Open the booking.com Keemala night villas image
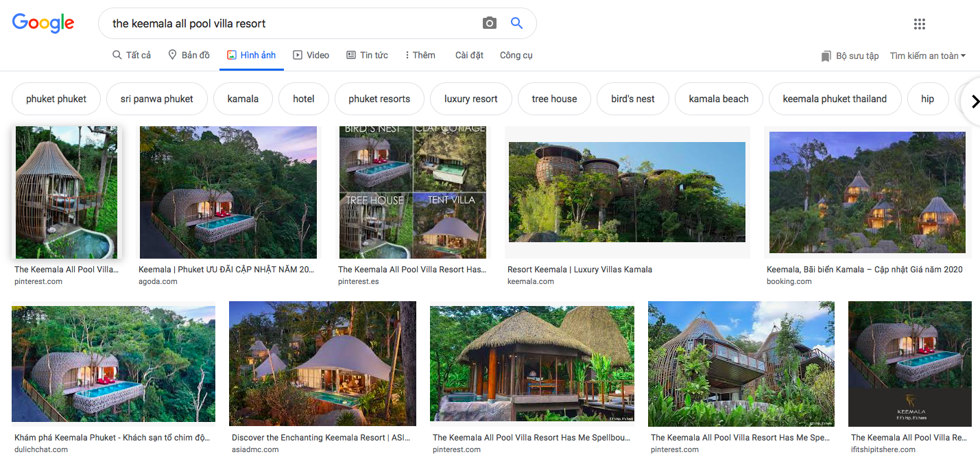The image size is (980, 459). click(867, 192)
